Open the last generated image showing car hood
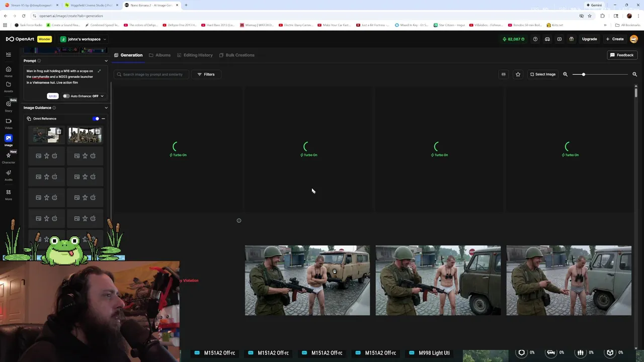Image resolution: width=644 pixels, height=362 pixels. point(569,281)
